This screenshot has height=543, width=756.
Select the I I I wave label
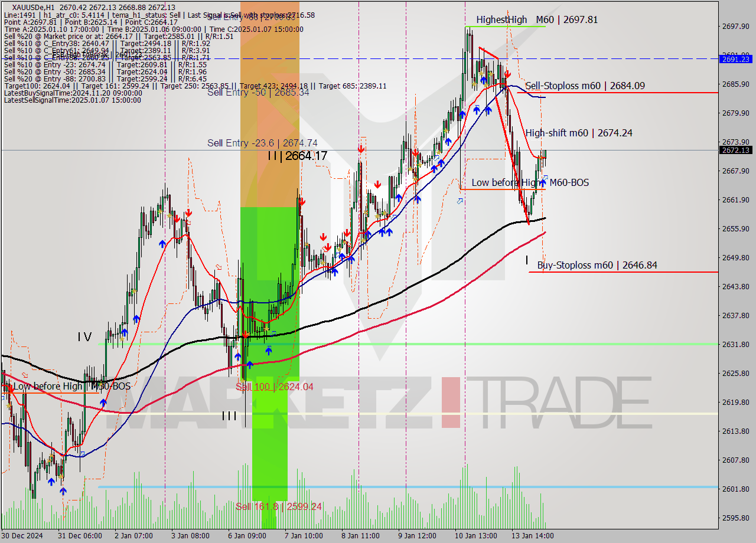[x=229, y=416]
